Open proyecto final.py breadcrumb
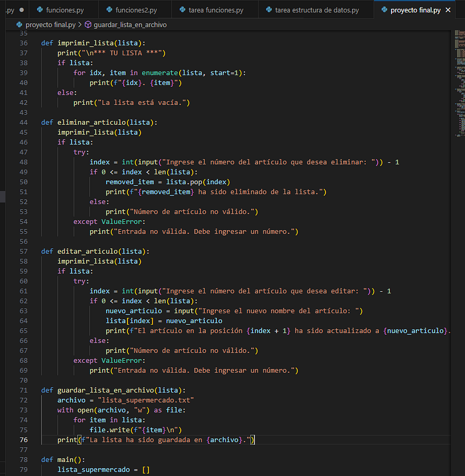465x476 pixels. coord(50,24)
